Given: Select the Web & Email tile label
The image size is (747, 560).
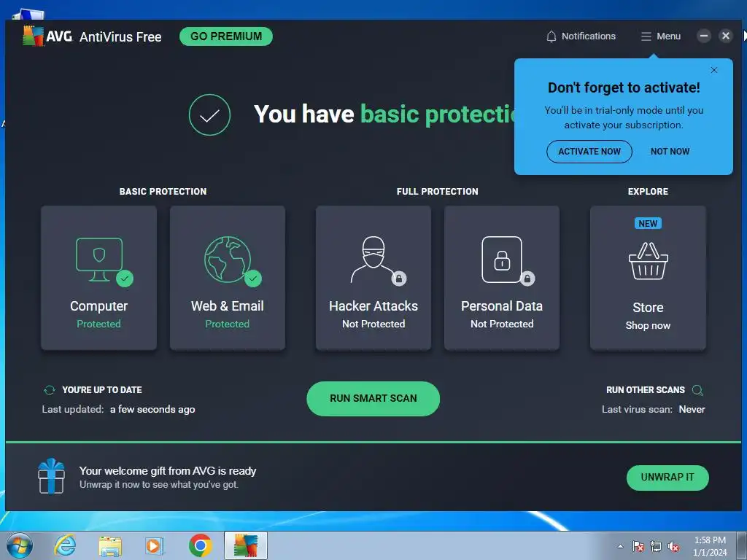Looking at the screenshot, I should tap(228, 306).
